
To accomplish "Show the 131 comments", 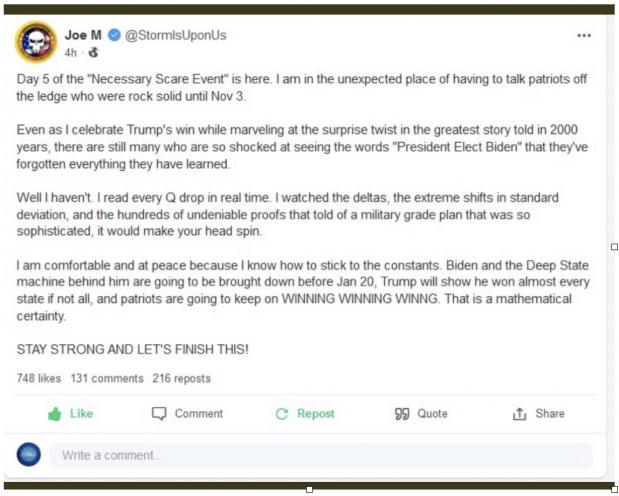I will click(107, 378).
